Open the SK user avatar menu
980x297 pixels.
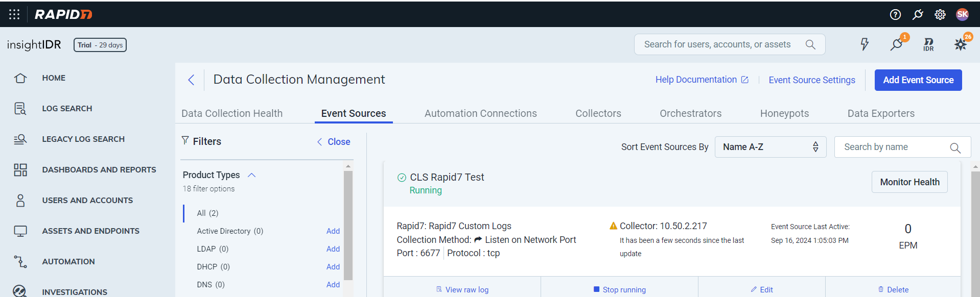pyautogui.click(x=963, y=14)
